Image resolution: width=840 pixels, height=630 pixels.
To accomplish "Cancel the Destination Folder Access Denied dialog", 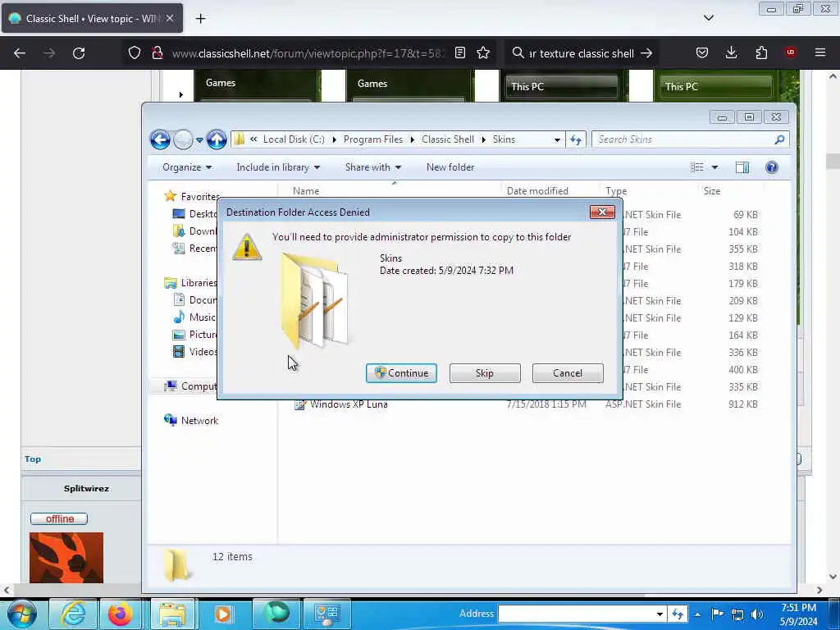I will (568, 373).
